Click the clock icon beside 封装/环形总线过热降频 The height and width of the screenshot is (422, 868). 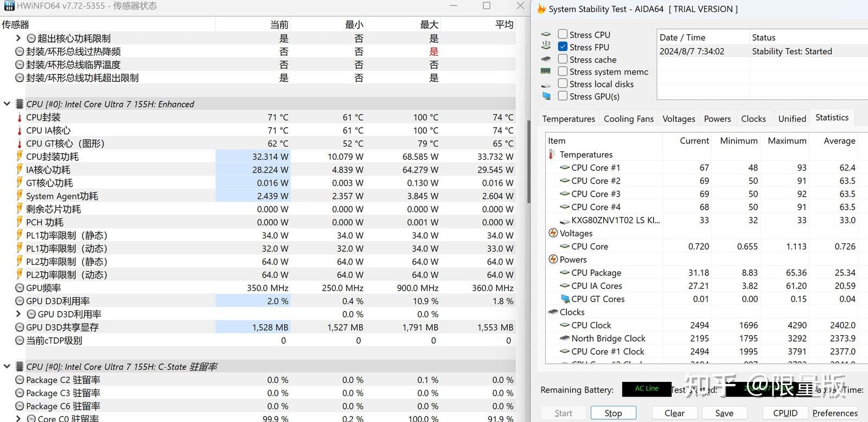pyautogui.click(x=20, y=52)
